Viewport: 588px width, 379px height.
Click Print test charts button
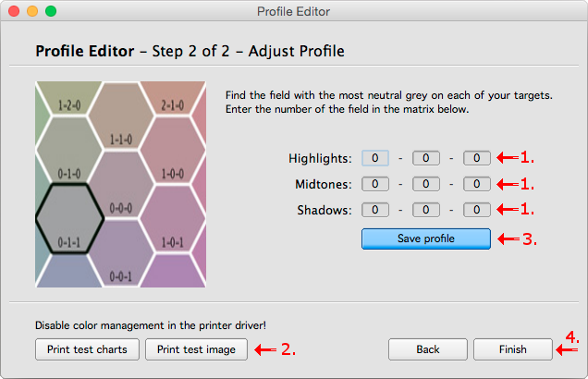(x=87, y=349)
